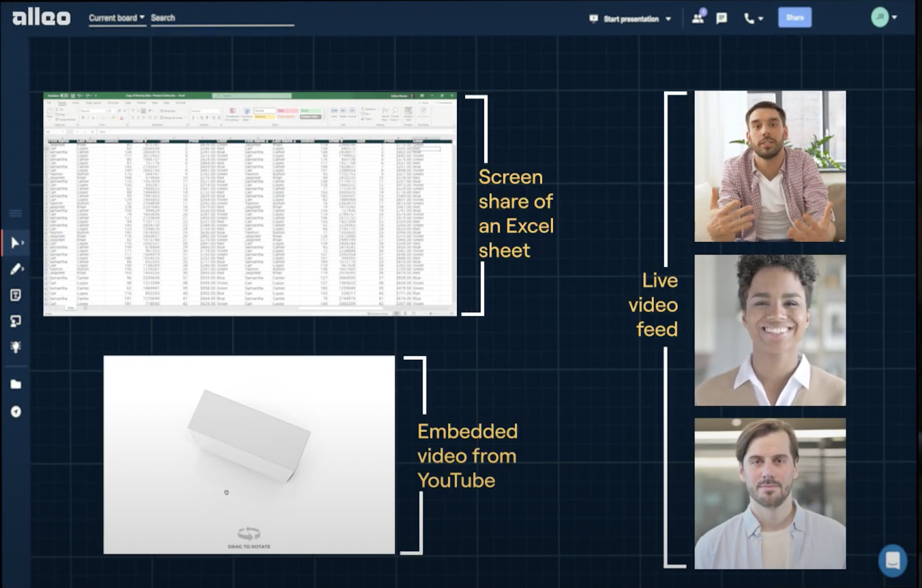Expand the phone call options arrow
Viewport: 922px width, 588px height.
coord(761,19)
